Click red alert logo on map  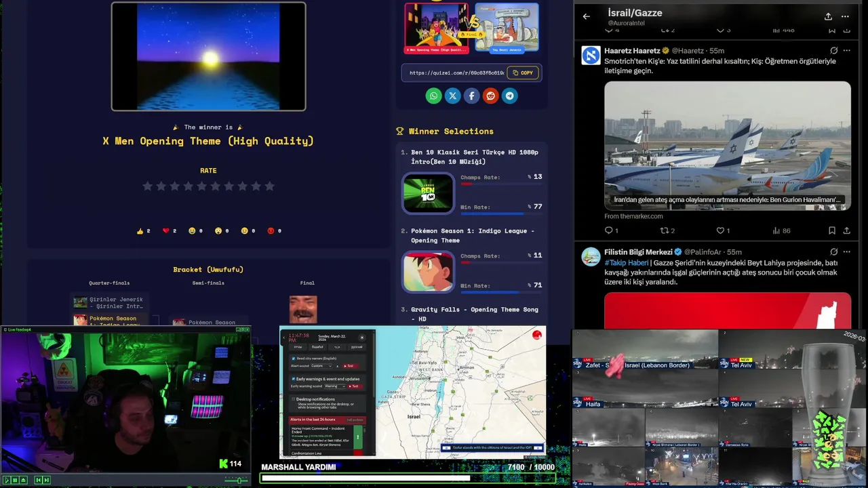[x=537, y=334]
